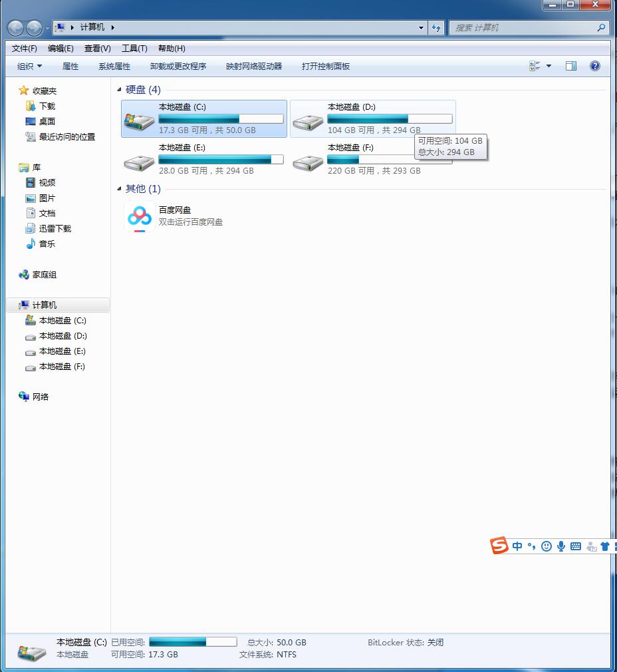This screenshot has height=672, width=617.
Task: Toggle Sogou punctuation mode
Action: 531,546
